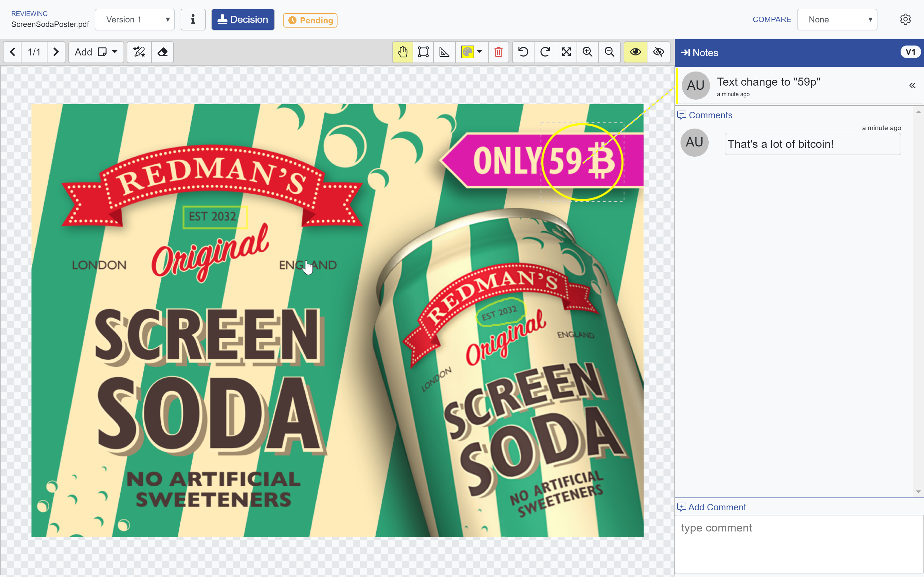Collapse the Notes panel

pos(686,53)
